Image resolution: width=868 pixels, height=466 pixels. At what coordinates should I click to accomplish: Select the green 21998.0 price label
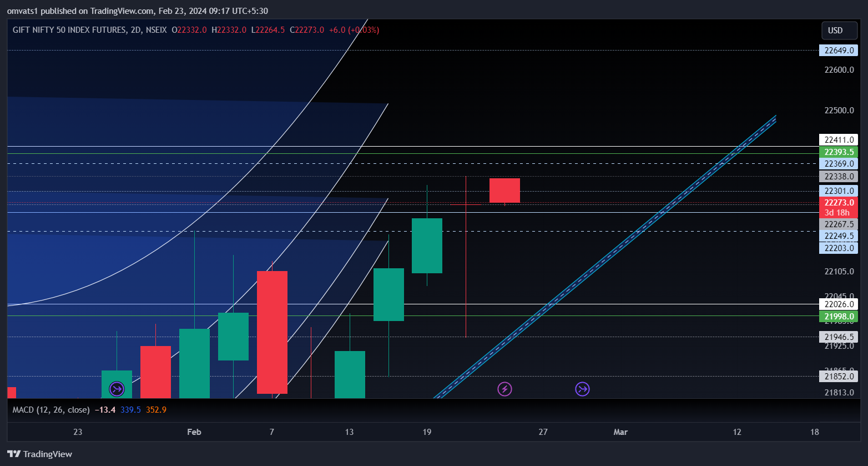click(x=839, y=317)
